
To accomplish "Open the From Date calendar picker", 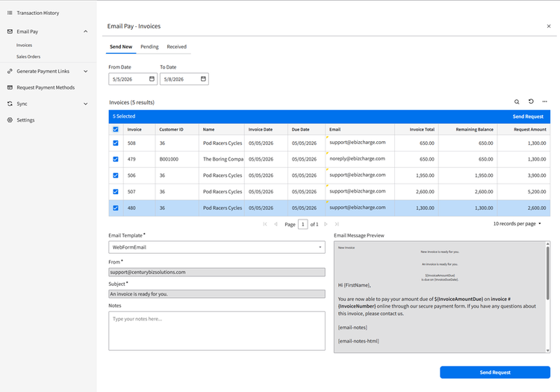I will (x=152, y=79).
